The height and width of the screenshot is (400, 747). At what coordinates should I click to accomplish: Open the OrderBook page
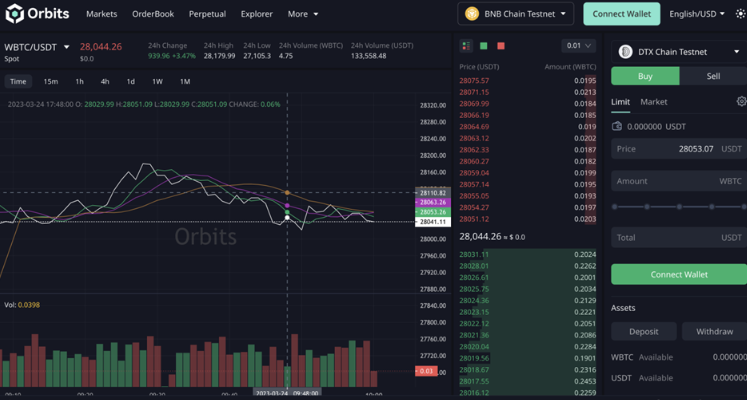[153, 14]
